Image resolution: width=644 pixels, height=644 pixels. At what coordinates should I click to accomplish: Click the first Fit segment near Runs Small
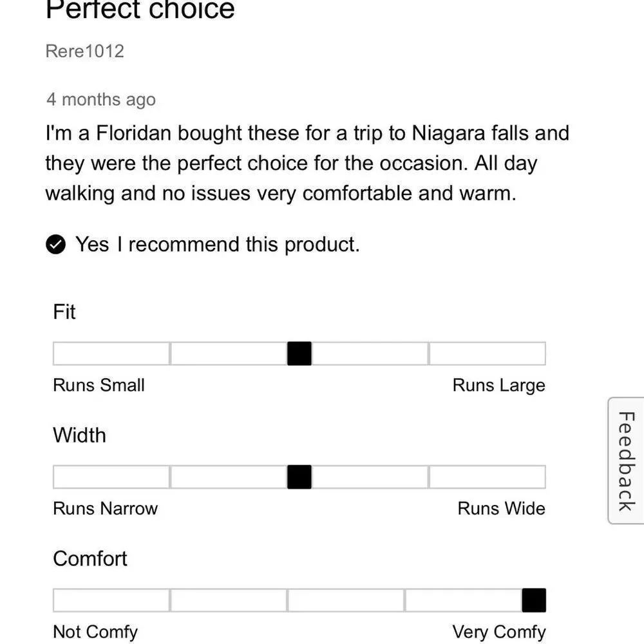point(111,354)
